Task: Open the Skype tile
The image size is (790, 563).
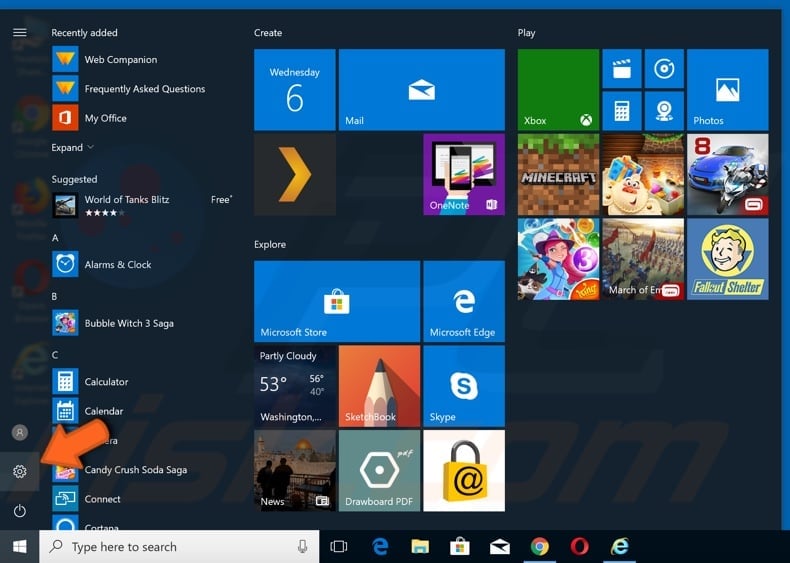Action: pyautogui.click(x=463, y=385)
